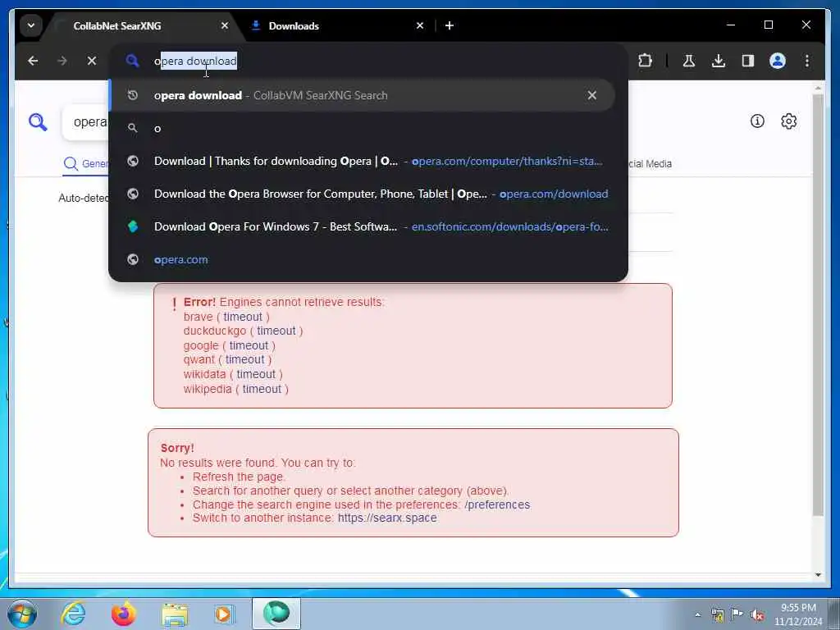
Task: Open the Extensions puzzle icon
Action: click(x=646, y=61)
